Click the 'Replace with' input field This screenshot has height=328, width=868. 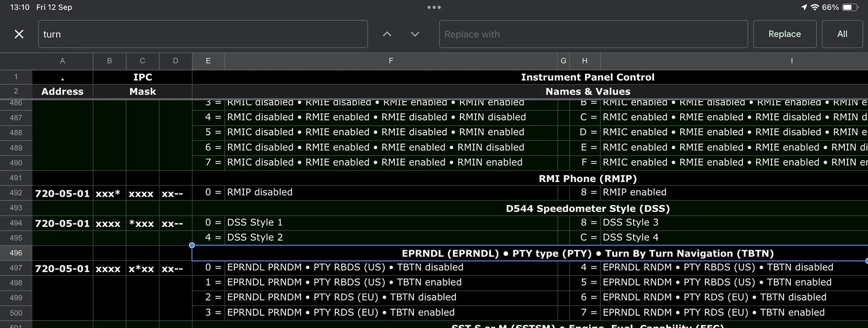click(x=593, y=34)
